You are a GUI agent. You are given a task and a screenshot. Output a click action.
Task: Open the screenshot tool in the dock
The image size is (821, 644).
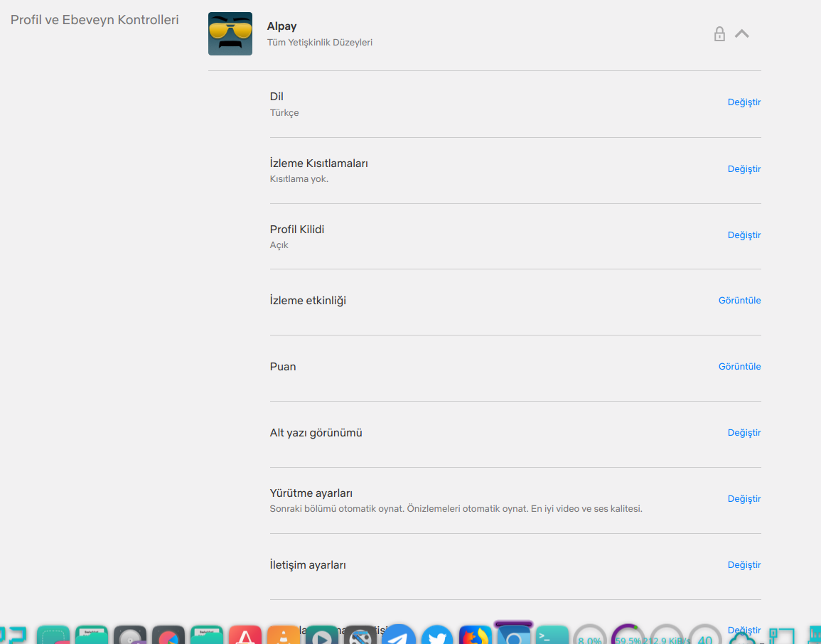tap(53, 635)
